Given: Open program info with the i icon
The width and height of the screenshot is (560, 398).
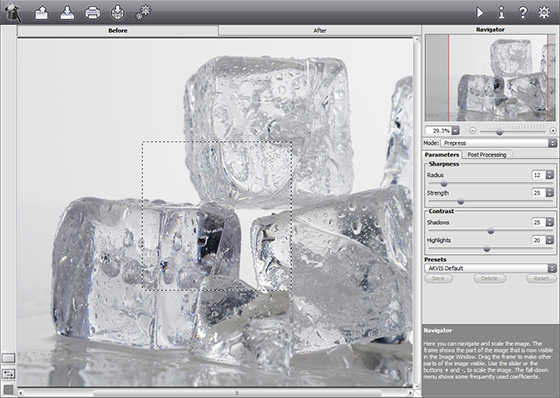Looking at the screenshot, I should (501, 13).
